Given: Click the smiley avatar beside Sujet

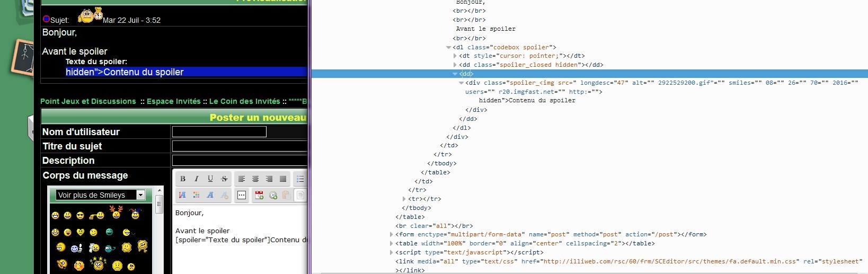Looking at the screenshot, I should pos(90,15).
